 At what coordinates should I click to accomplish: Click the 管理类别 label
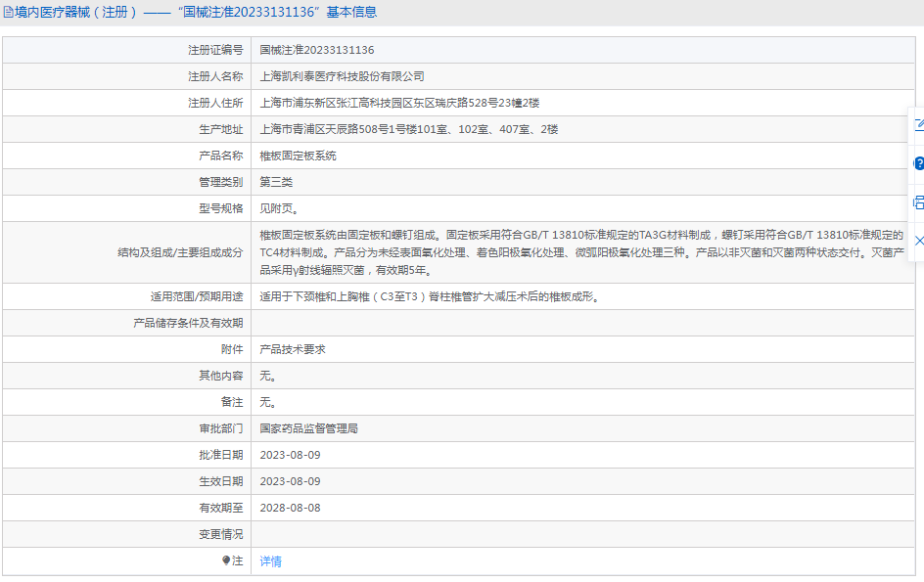coord(221,182)
